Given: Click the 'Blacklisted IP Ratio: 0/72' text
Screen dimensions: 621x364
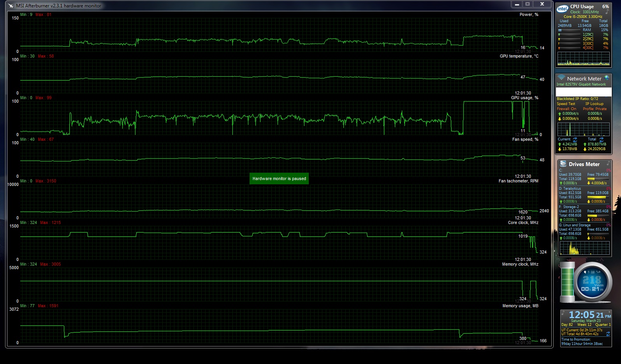Looking at the screenshot, I should [x=577, y=99].
